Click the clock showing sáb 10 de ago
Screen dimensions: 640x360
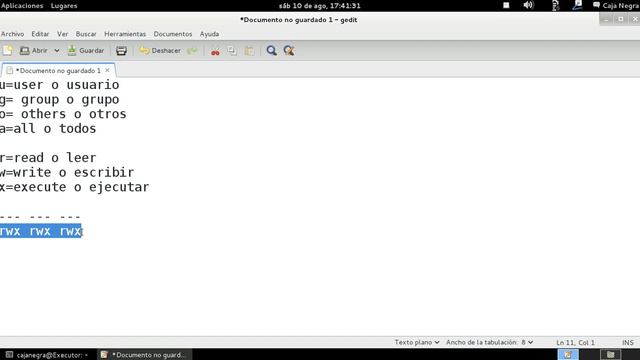click(x=320, y=6)
